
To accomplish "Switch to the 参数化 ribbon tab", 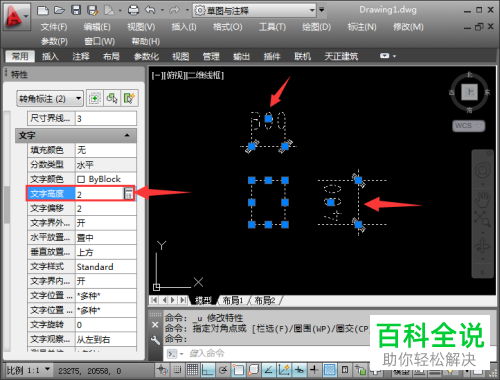I will (146, 56).
